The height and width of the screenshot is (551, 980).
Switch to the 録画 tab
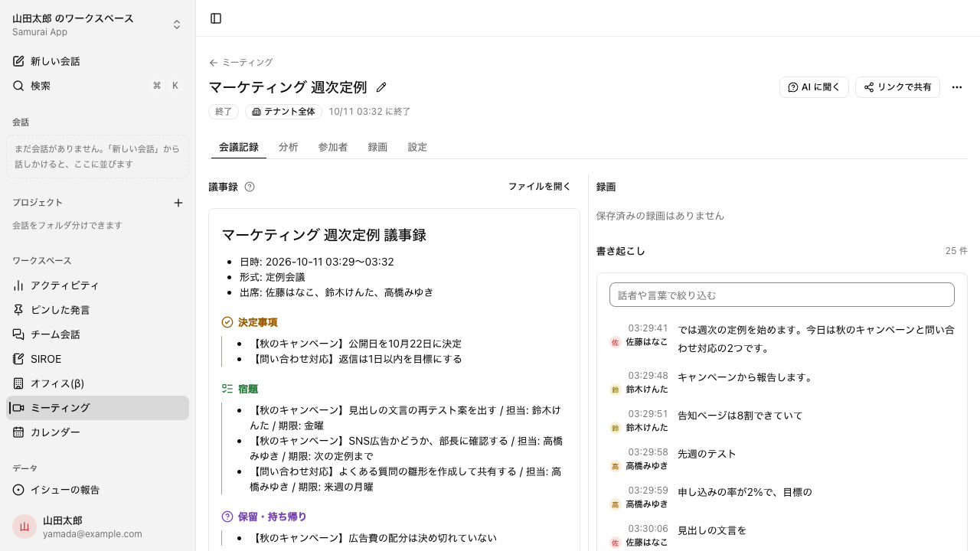click(377, 147)
